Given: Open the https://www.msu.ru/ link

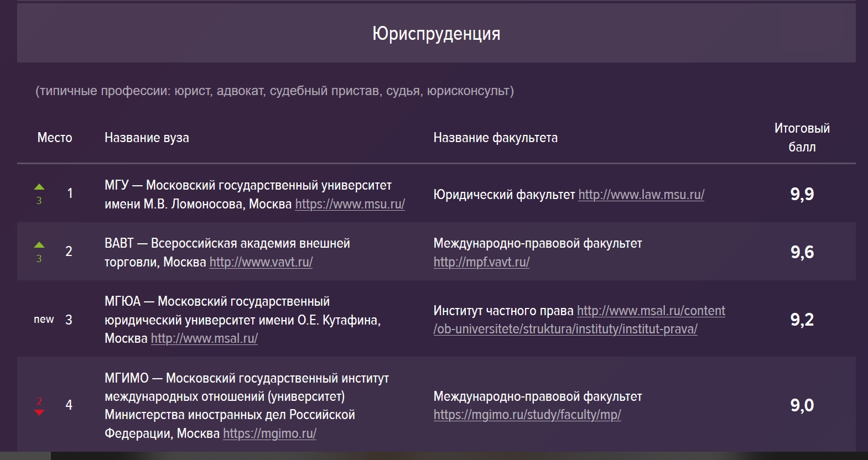Looking at the screenshot, I should (350, 204).
